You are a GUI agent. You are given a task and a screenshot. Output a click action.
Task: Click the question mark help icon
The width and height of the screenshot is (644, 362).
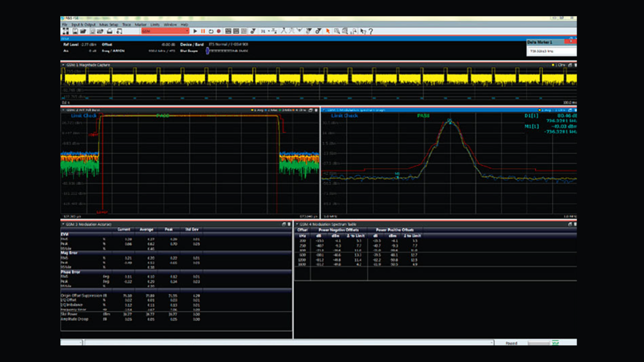click(371, 31)
